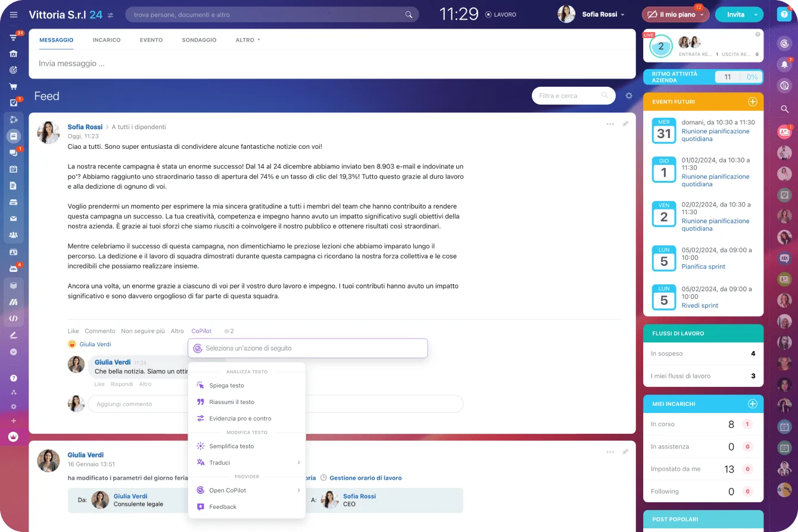Click the Invita button

pyautogui.click(x=735, y=15)
